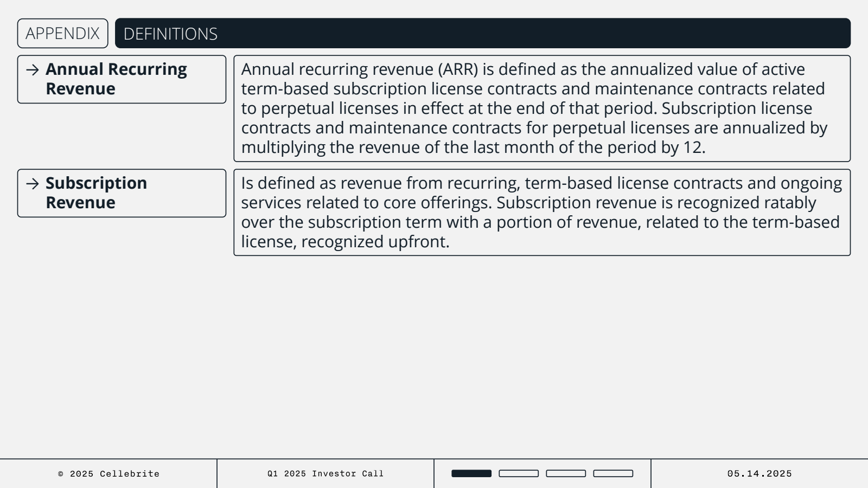The height and width of the screenshot is (488, 868).
Task: Select the DEFINITIONS header bar
Action: pos(483,34)
